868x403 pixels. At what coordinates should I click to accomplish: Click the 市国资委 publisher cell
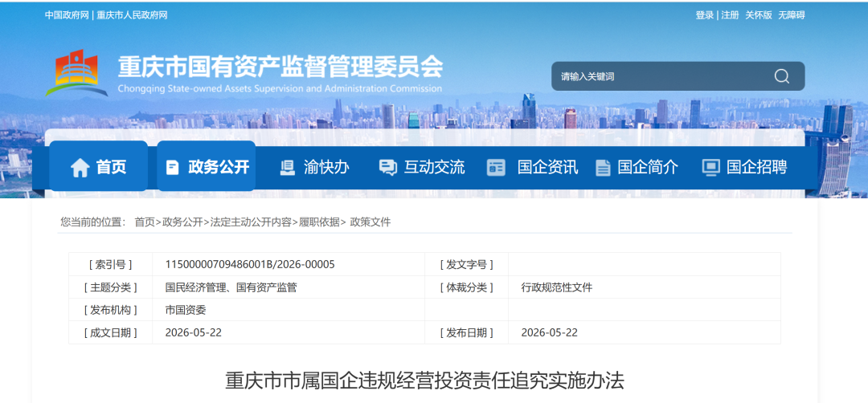pyautogui.click(x=186, y=310)
